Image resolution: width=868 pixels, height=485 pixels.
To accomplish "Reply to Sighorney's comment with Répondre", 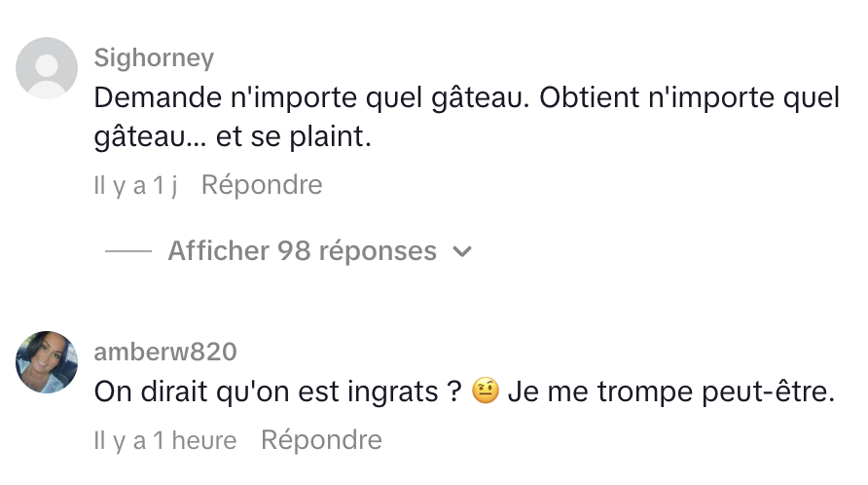I will [261, 185].
